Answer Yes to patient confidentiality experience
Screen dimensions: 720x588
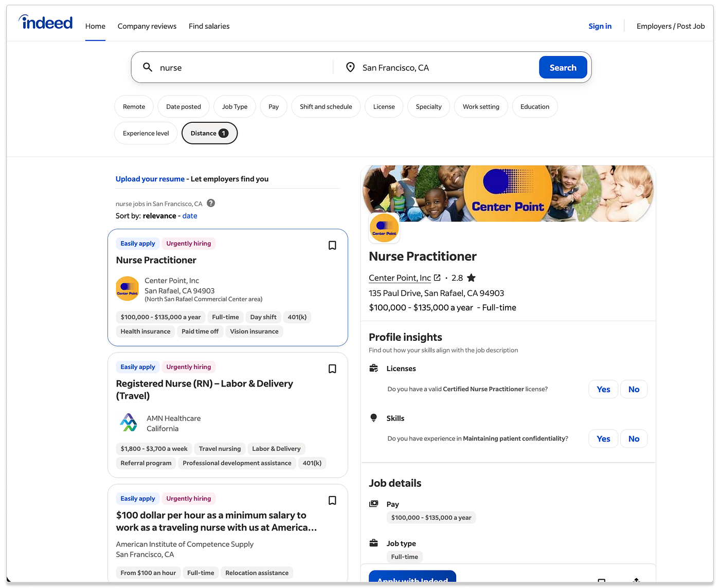pos(603,438)
